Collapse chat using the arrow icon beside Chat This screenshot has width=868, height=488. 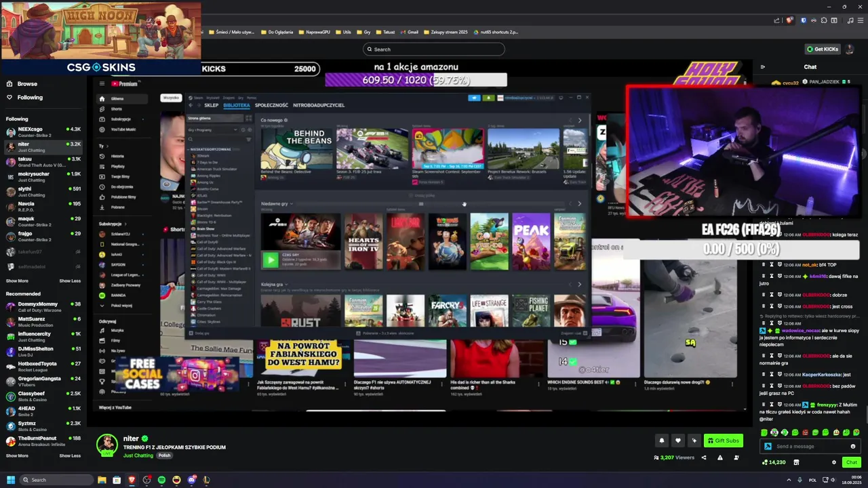click(763, 67)
